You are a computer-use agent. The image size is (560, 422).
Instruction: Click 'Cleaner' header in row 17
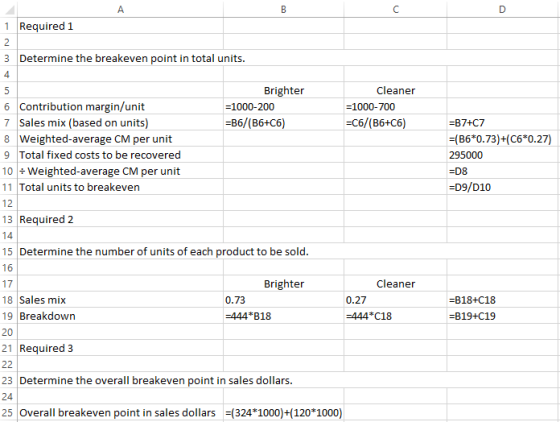pyautogui.click(x=395, y=284)
